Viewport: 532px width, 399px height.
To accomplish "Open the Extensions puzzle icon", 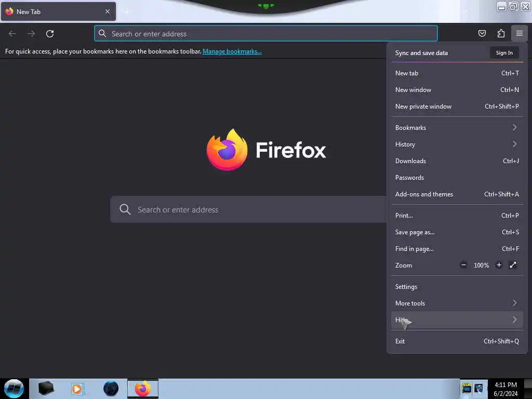I will tap(501, 33).
